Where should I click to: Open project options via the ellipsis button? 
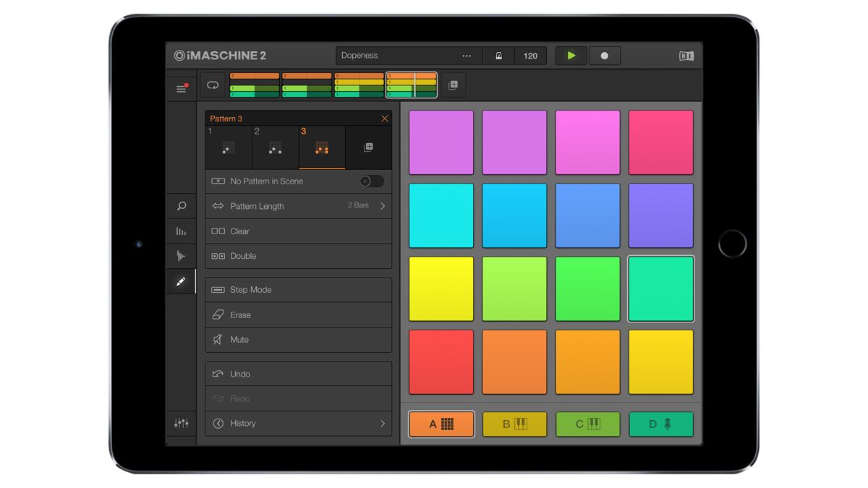[x=467, y=55]
